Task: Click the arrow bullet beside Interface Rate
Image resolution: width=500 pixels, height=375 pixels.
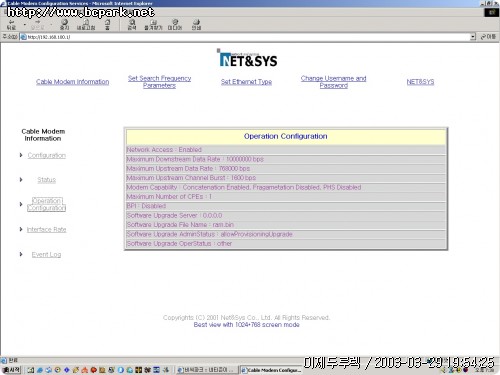Action: pos(21,229)
